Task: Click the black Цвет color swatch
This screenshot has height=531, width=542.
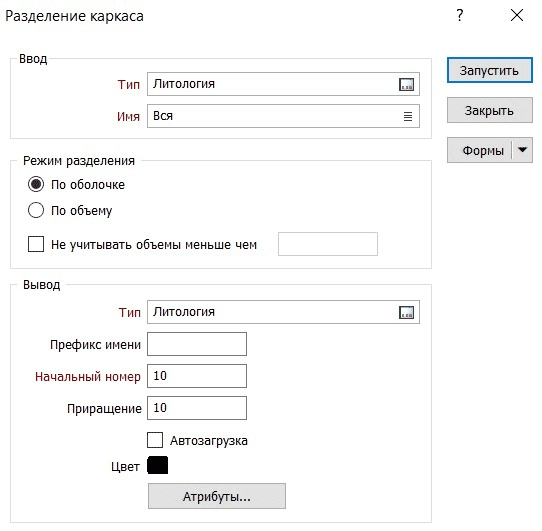Action: (x=158, y=465)
